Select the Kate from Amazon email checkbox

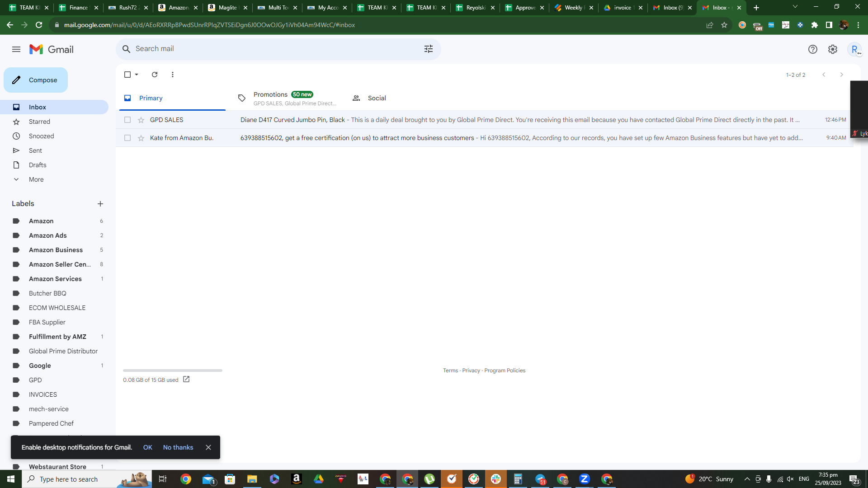click(x=127, y=138)
